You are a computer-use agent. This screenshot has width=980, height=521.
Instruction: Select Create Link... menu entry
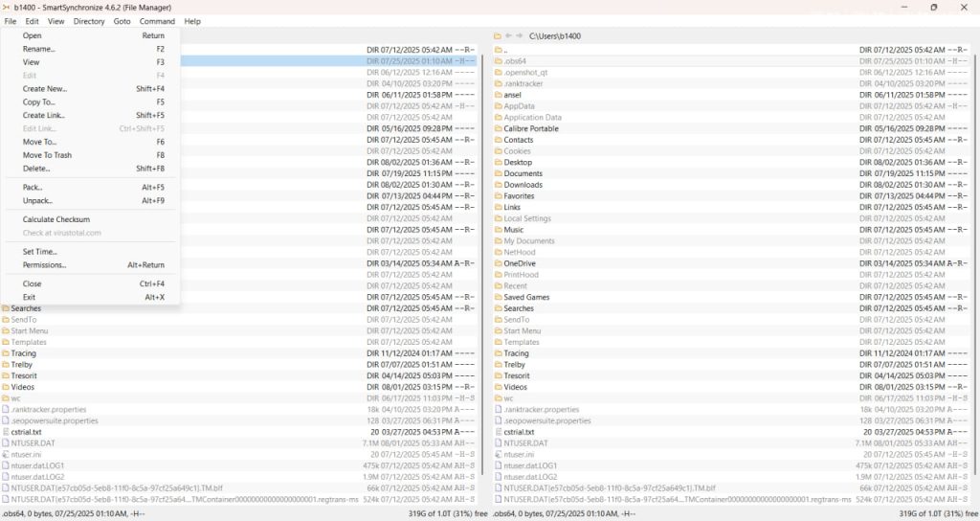(90, 116)
